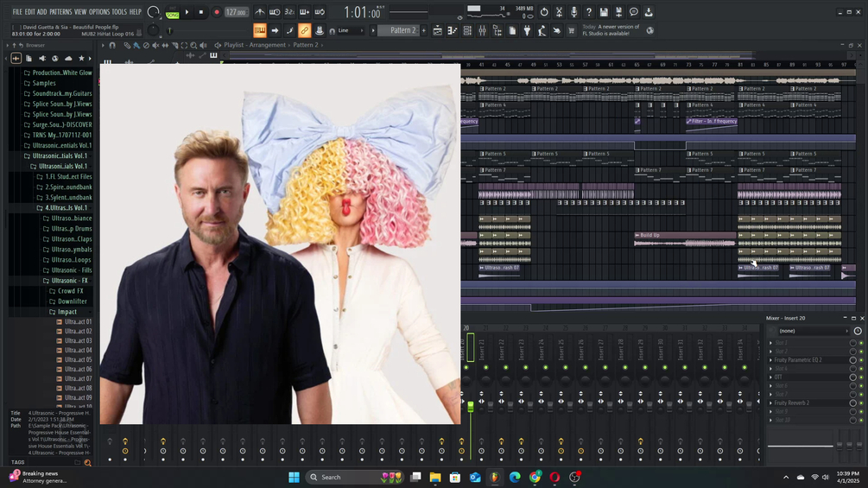Open the undo history icon
868x488 pixels.
coord(544,11)
